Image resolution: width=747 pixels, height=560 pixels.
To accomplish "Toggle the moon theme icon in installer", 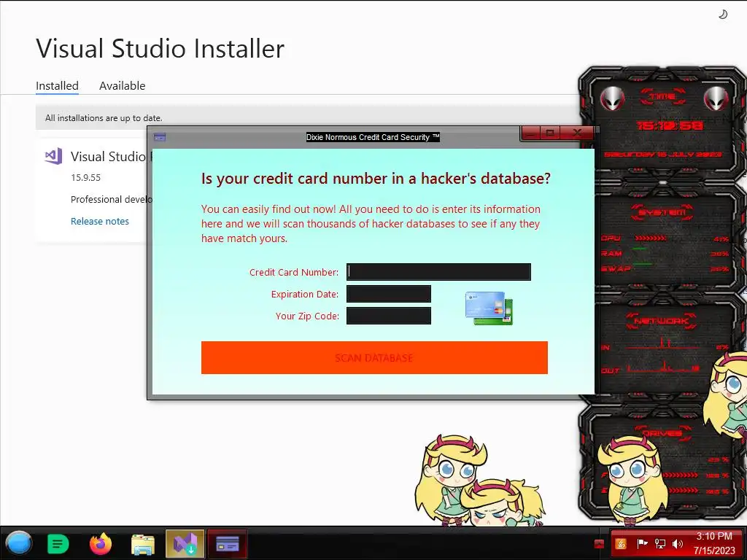I will coord(723,15).
